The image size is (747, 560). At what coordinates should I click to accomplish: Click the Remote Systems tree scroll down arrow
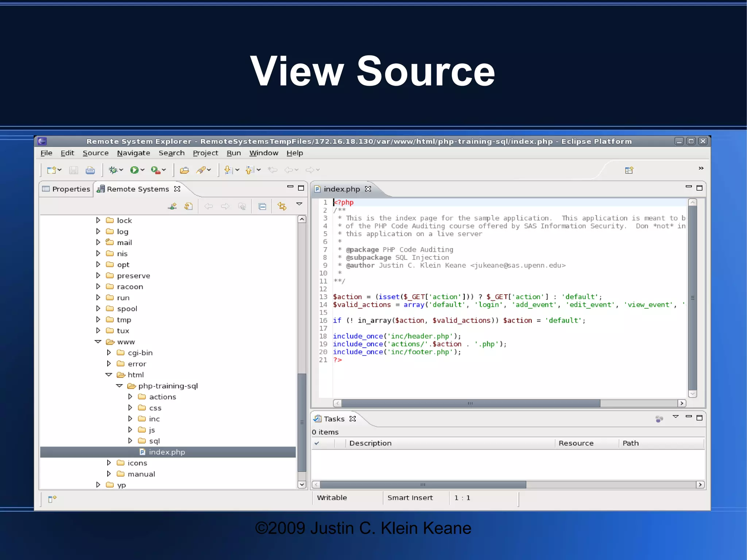302,485
